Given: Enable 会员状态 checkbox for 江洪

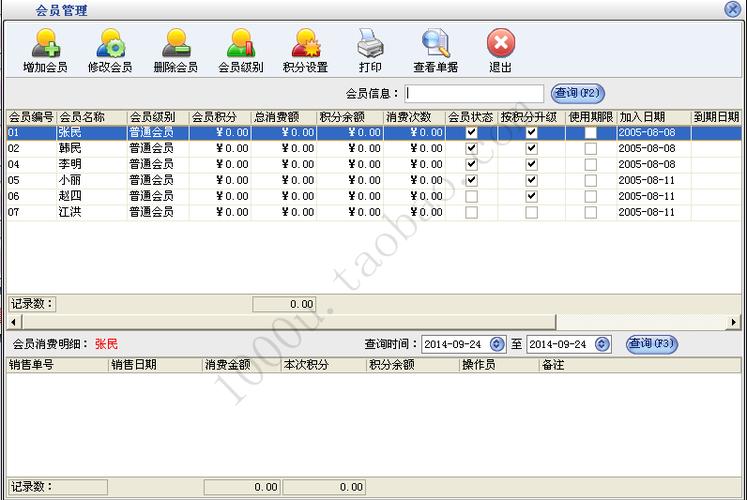Looking at the screenshot, I should [x=471, y=212].
